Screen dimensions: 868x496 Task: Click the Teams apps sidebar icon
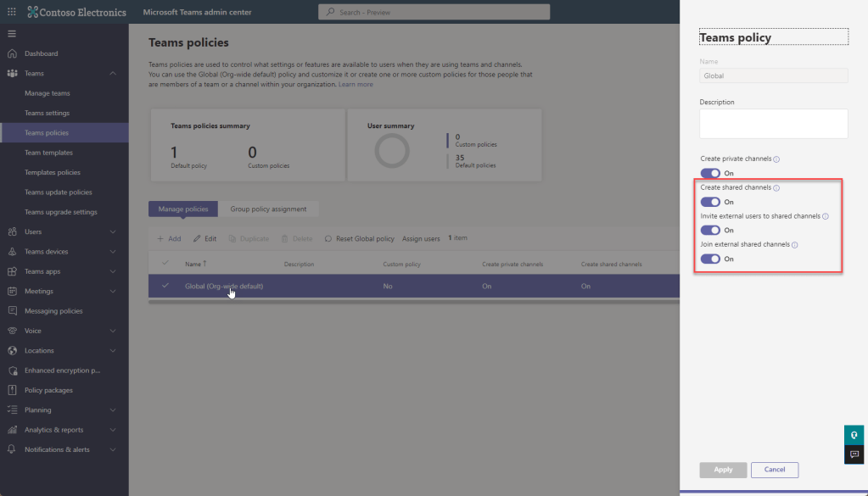(12, 271)
